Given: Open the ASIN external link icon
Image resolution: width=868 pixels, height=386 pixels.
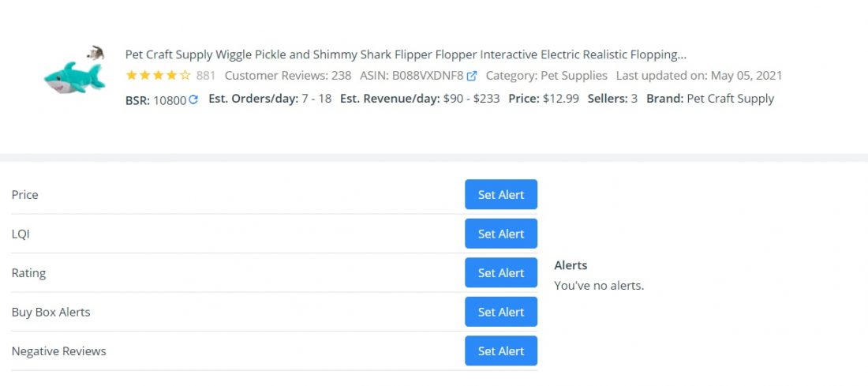Looking at the screenshot, I should [472, 76].
